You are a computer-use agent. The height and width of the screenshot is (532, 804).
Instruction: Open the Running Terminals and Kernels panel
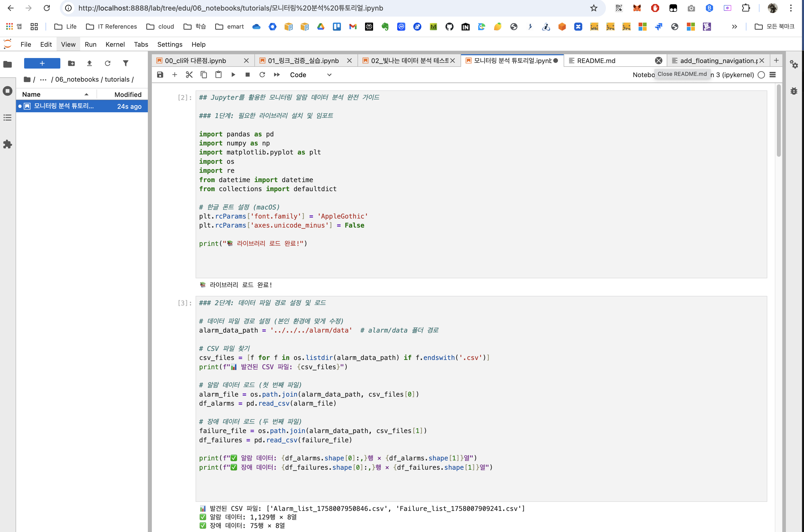point(8,91)
